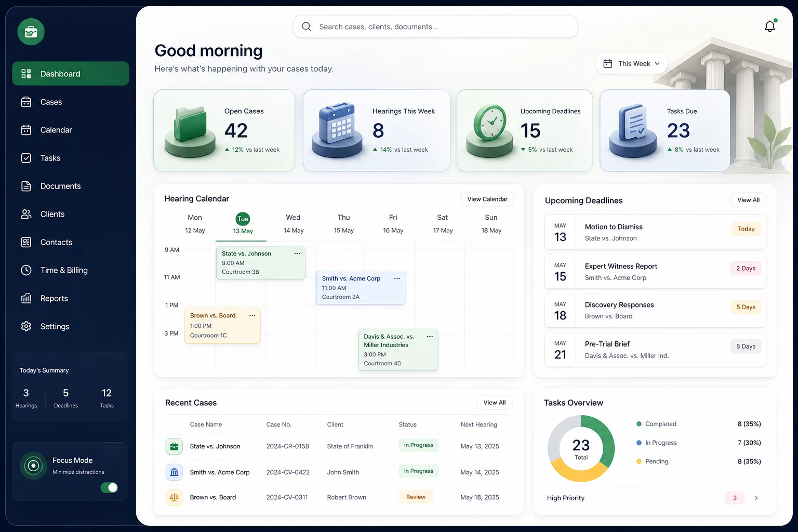Click the Focus Mode target icon
798x532 pixels.
[x=33, y=465]
